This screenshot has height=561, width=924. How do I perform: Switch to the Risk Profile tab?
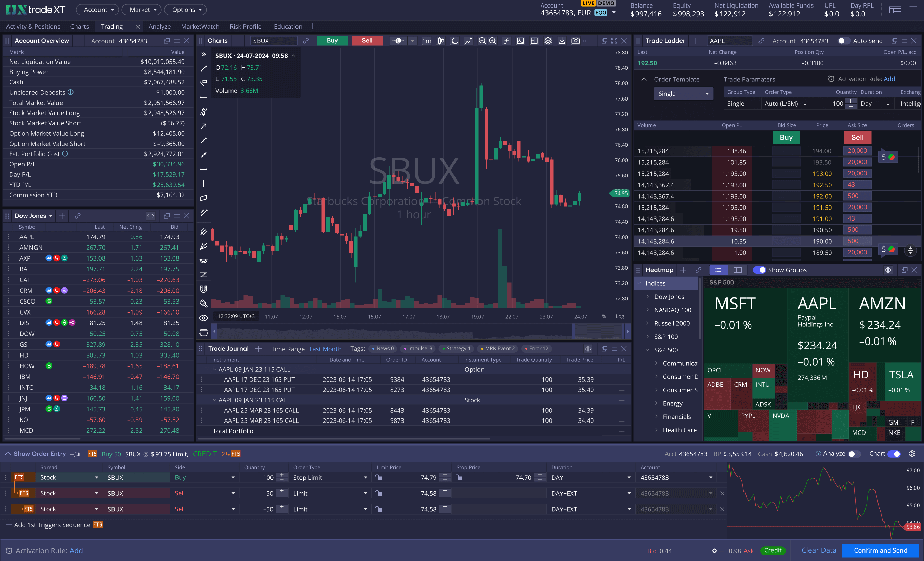point(245,27)
